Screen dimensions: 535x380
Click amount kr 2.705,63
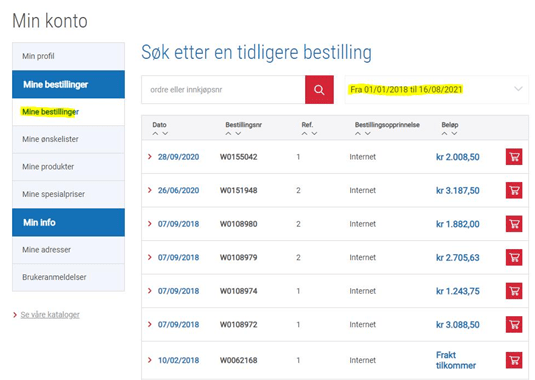(x=458, y=257)
